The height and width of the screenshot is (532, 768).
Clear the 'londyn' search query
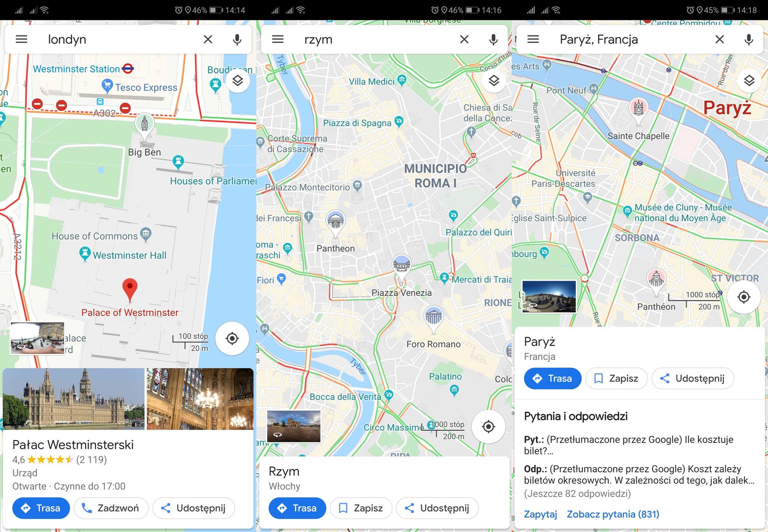tap(208, 39)
